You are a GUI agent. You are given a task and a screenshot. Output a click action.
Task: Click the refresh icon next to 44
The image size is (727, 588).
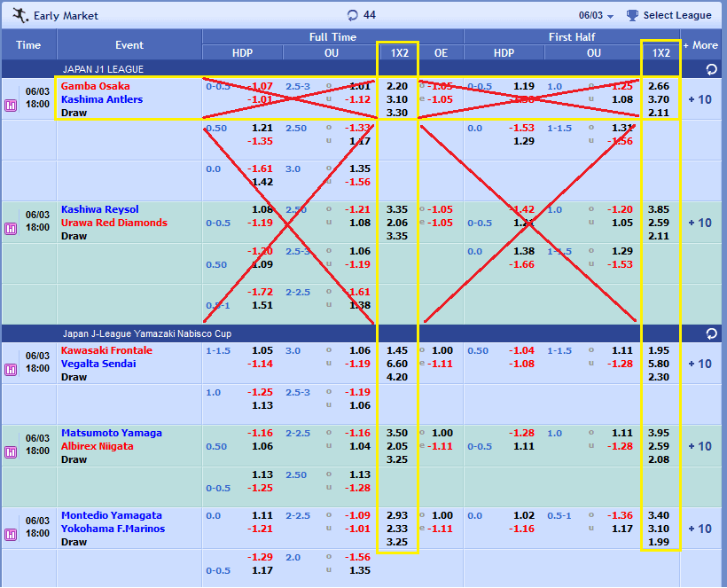(352, 15)
